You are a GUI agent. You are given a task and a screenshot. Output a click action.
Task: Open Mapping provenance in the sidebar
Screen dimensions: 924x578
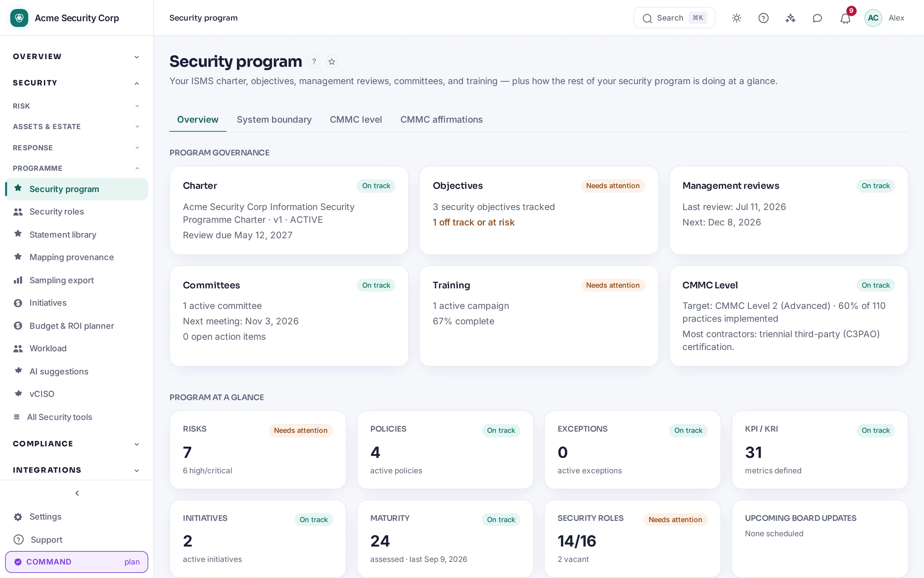pyautogui.click(x=76, y=257)
